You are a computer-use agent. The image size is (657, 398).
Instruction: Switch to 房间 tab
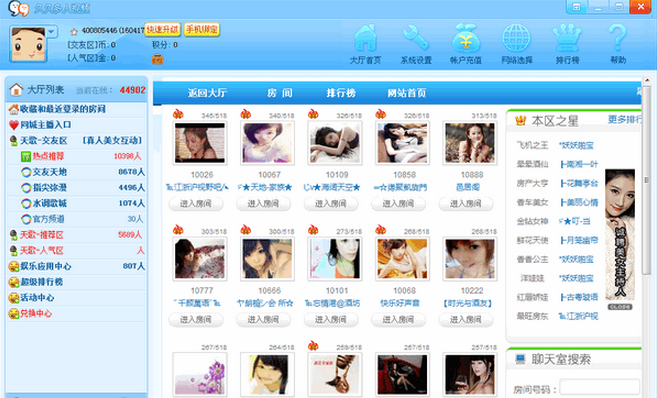(x=279, y=93)
